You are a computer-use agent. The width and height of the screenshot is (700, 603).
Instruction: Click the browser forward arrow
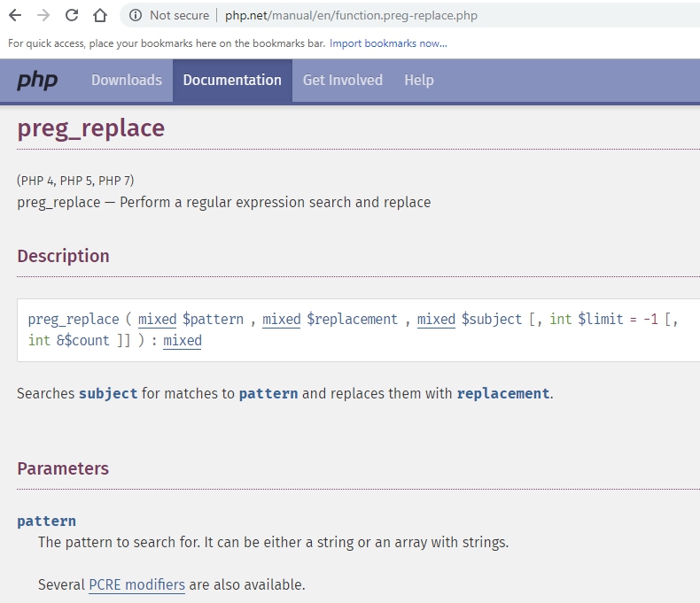(43, 15)
